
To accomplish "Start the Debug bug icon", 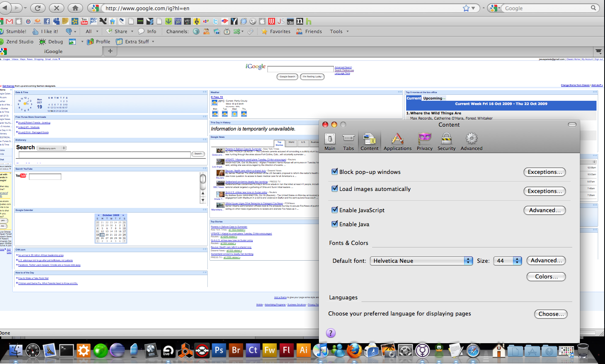I will [x=51, y=42].
